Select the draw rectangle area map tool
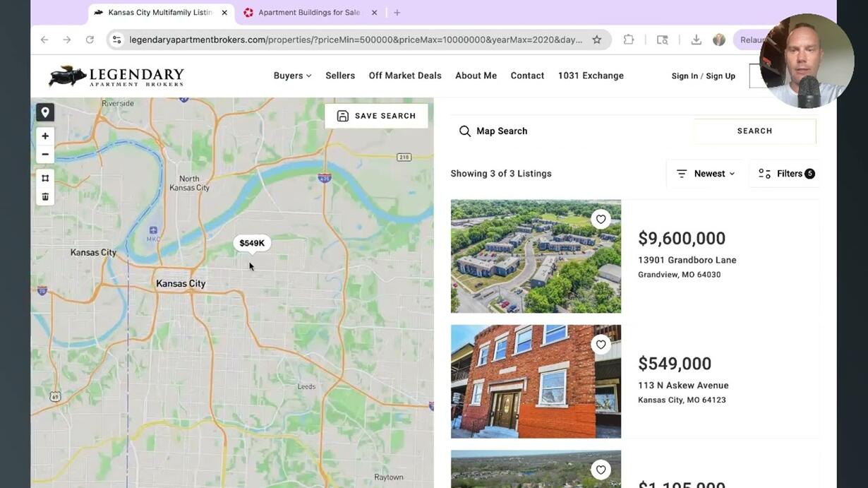Screen dimensions: 868x488 coord(45,178)
